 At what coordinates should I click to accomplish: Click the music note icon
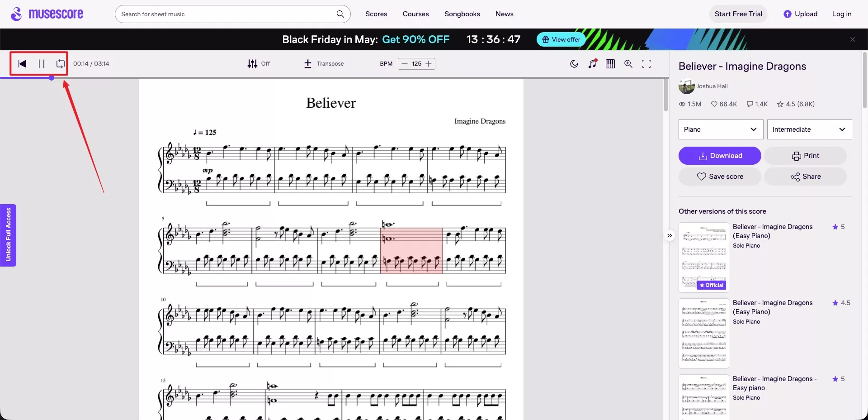pos(592,64)
